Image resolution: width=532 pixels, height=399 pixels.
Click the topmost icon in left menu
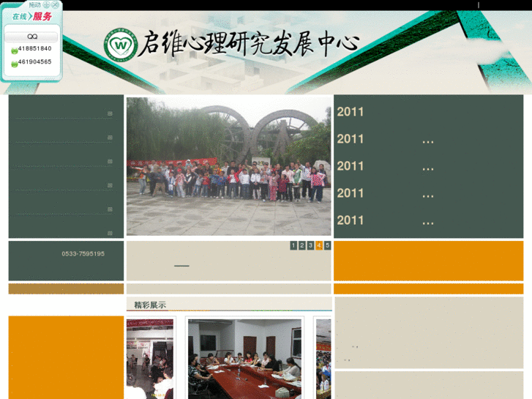(110, 113)
